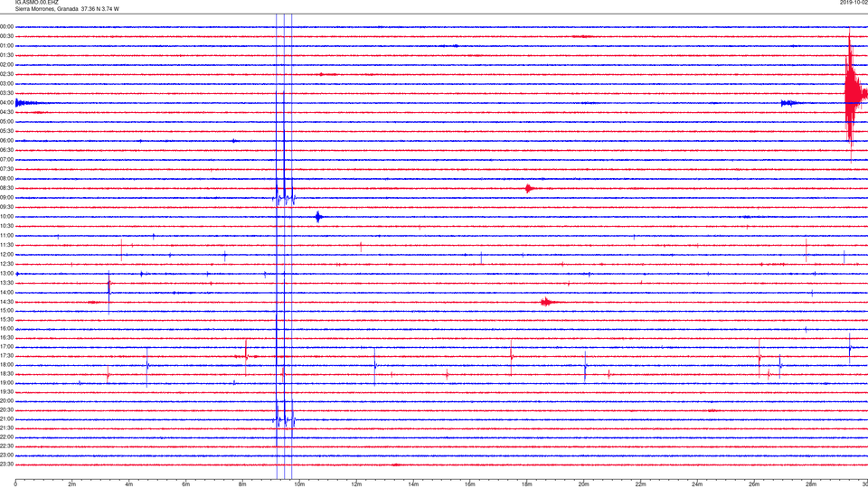Screen dimensions: 868x488
Task: Click the 05:00 time label
Action: pos(6,122)
